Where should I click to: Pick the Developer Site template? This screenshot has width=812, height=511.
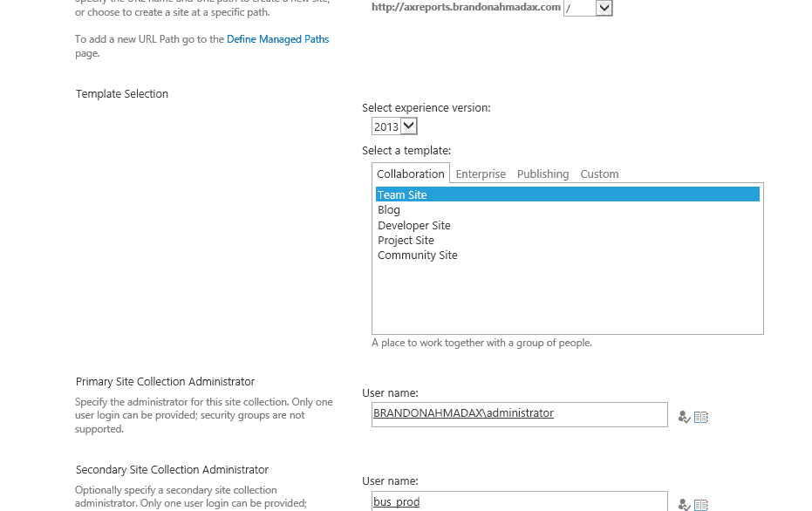point(414,226)
